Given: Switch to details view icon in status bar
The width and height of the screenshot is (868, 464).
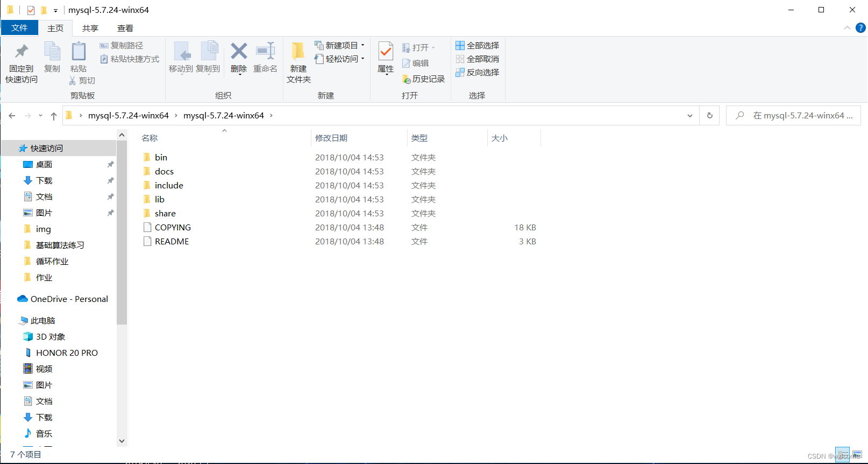Looking at the screenshot, I should coord(842,455).
